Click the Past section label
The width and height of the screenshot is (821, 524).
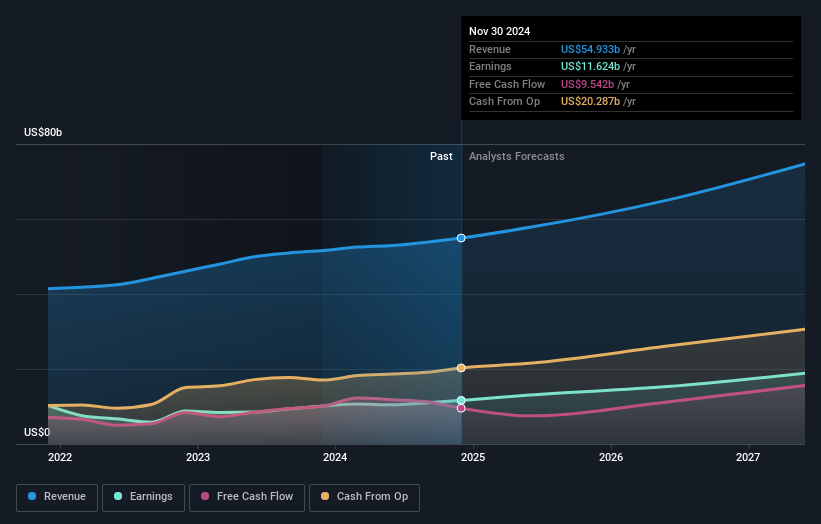441,157
